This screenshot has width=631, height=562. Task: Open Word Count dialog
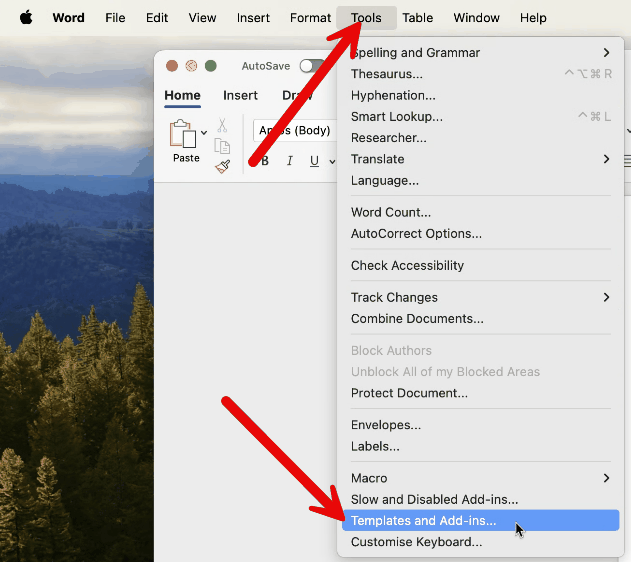coord(480,212)
